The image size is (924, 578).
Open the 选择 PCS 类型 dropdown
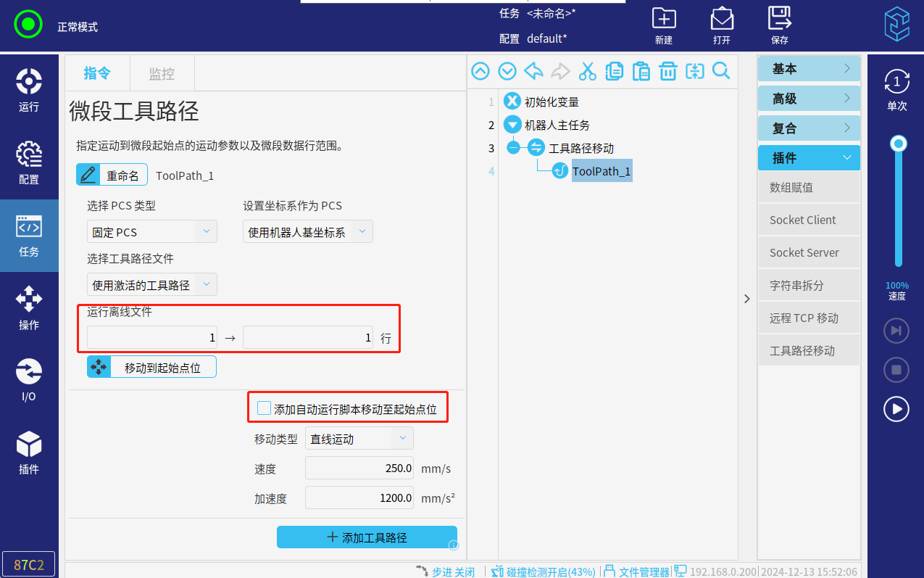151,232
